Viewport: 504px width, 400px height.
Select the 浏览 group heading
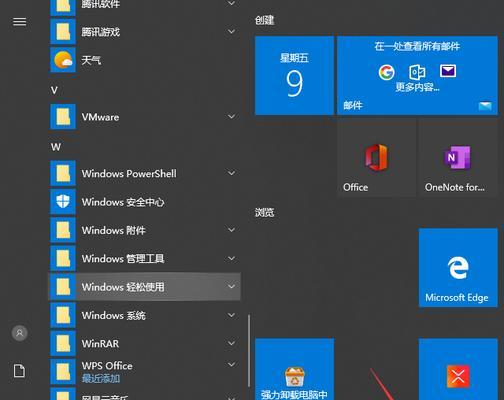pos(265,213)
